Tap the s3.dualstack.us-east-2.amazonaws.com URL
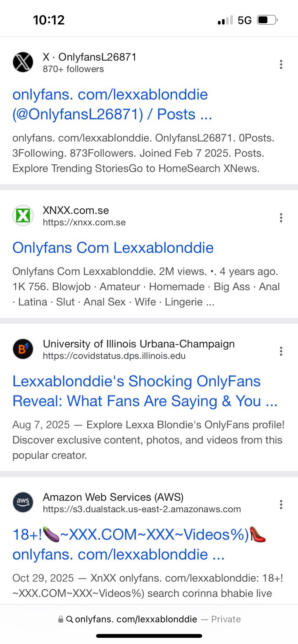Viewport: 298px width, 644px height. [x=141, y=509]
